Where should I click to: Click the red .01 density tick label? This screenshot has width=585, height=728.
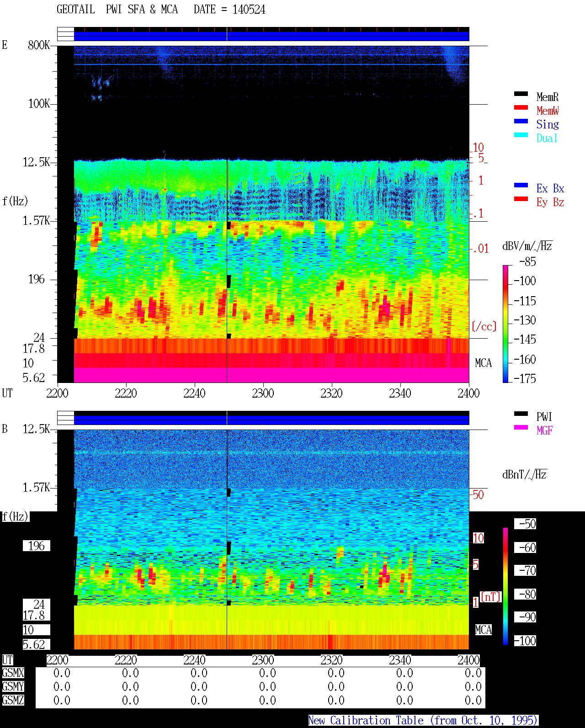pyautogui.click(x=480, y=249)
